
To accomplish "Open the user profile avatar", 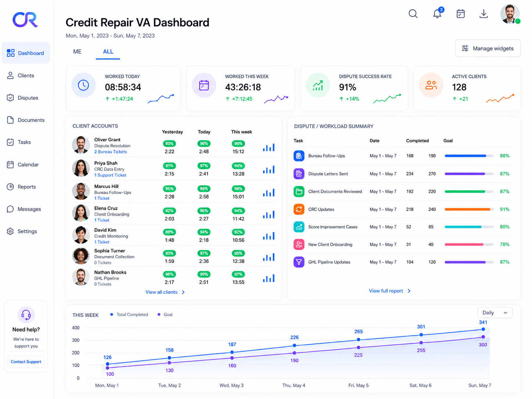I will click(510, 14).
